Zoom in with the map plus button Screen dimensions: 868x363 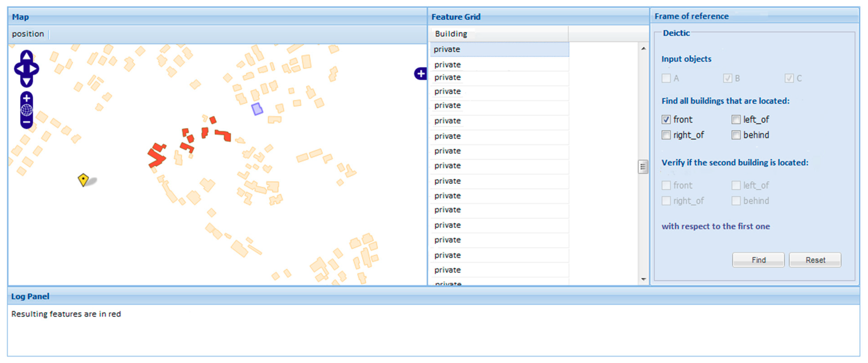(27, 98)
